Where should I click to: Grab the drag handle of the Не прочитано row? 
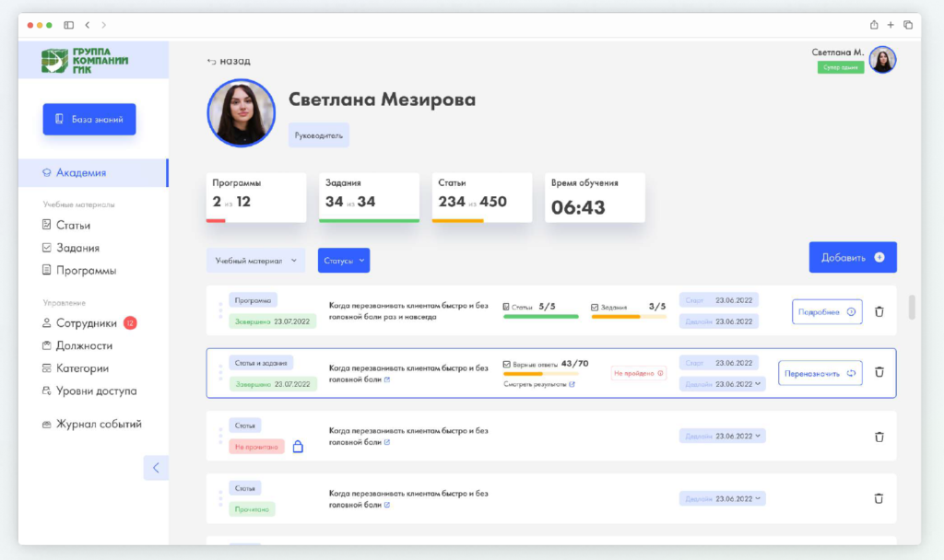220,436
